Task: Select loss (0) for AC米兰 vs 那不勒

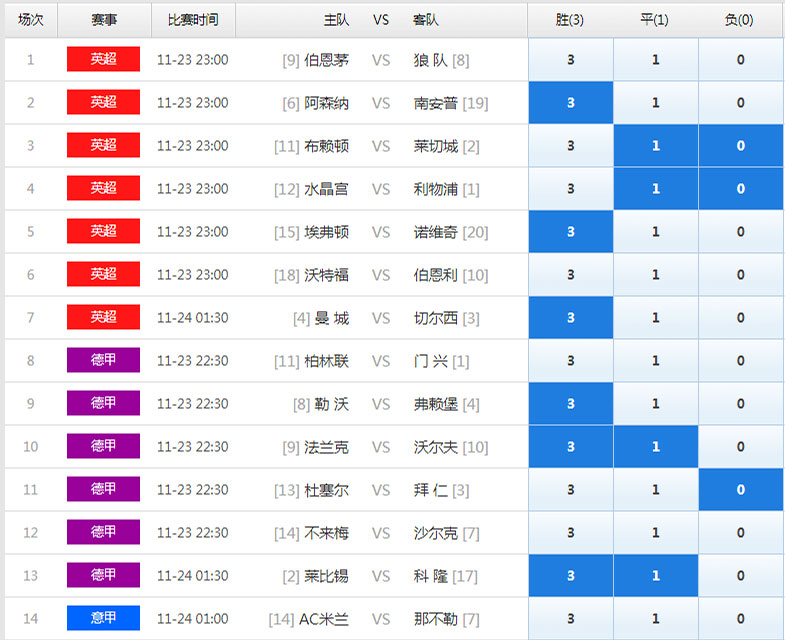Action: (741, 619)
